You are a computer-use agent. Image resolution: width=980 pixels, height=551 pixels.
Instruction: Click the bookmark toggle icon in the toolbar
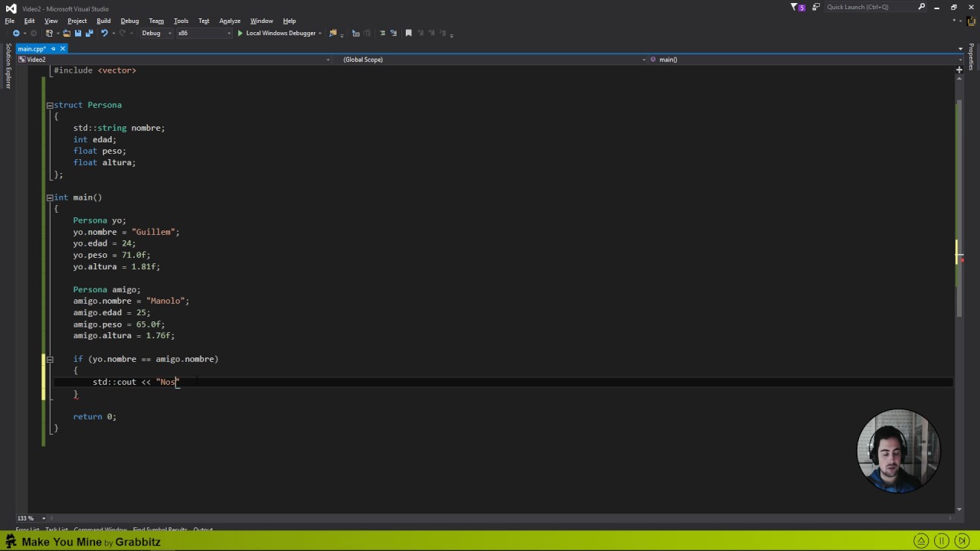coord(408,33)
